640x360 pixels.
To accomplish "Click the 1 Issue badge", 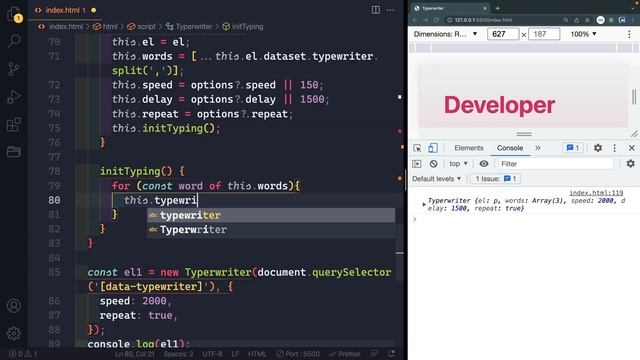I will [x=496, y=179].
